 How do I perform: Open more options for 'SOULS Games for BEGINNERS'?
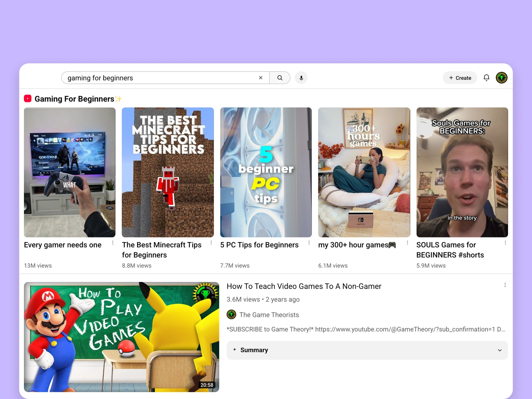[x=505, y=243]
